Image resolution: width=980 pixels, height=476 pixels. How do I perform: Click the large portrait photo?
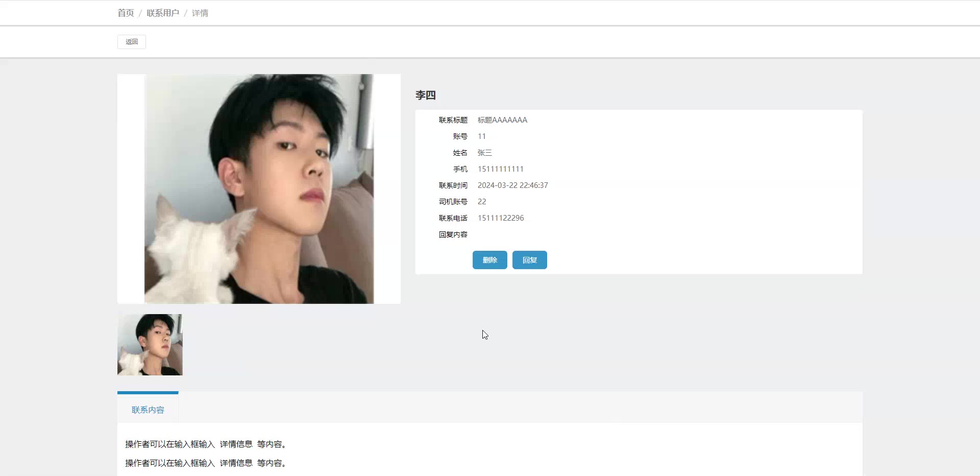(259, 189)
